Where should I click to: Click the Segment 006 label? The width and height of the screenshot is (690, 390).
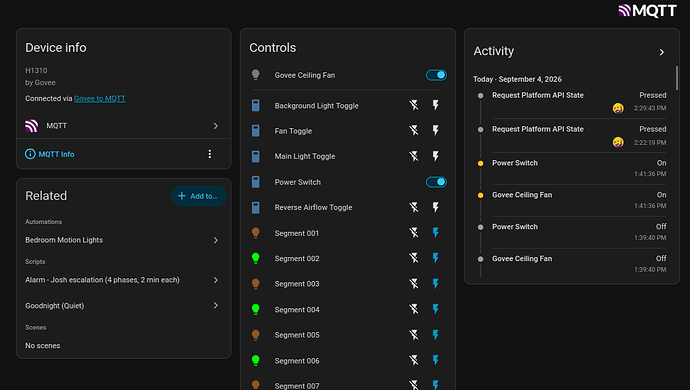tap(297, 361)
